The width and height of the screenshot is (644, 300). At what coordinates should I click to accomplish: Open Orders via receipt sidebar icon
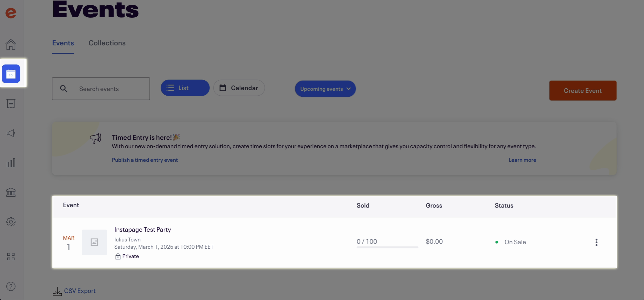(x=11, y=104)
